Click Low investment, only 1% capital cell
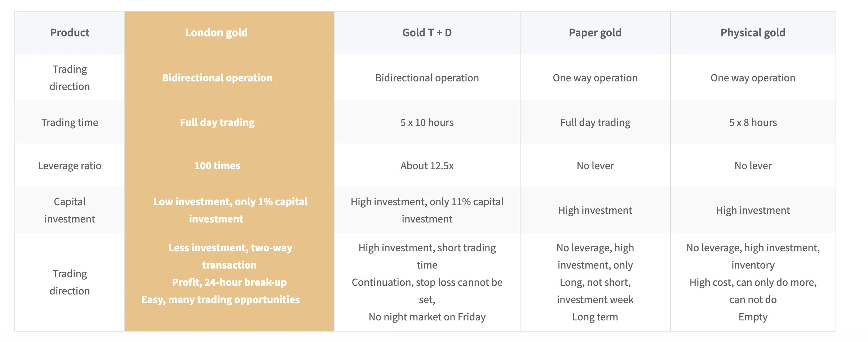Image resolution: width=868 pixels, height=342 pixels. coord(229,210)
